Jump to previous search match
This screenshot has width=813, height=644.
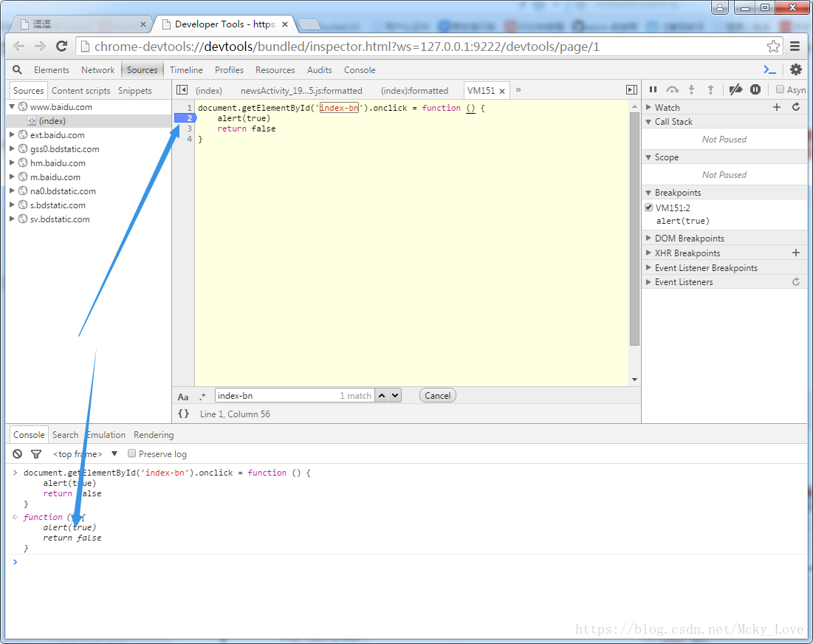pos(382,396)
